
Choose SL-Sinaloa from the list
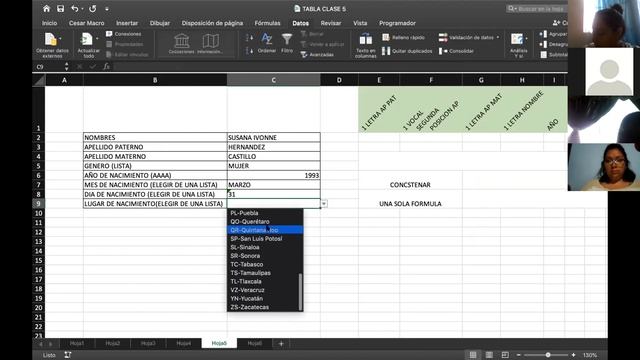click(265, 247)
